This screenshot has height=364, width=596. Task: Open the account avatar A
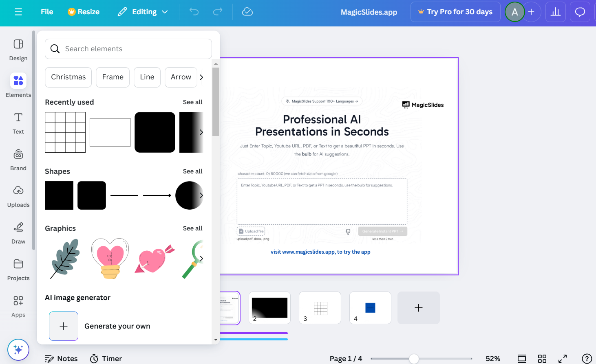(x=515, y=12)
